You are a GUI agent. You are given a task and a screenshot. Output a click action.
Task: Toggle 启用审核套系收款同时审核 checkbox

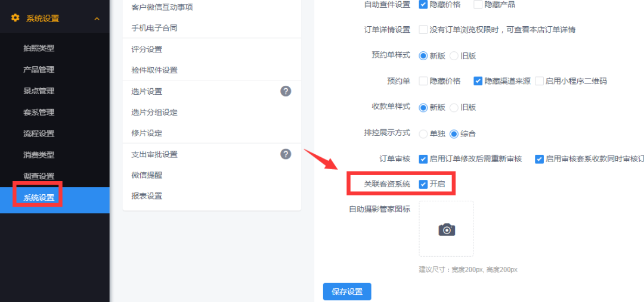(x=539, y=159)
